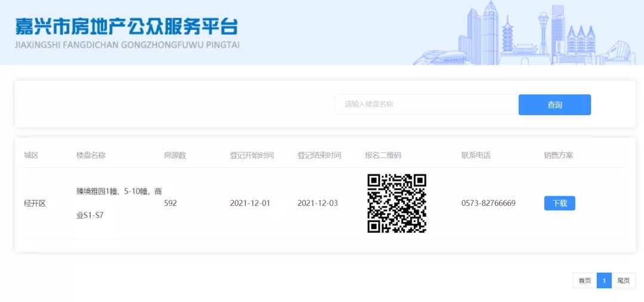Click the 城区 column header
This screenshot has height=302, width=644.
point(31,155)
